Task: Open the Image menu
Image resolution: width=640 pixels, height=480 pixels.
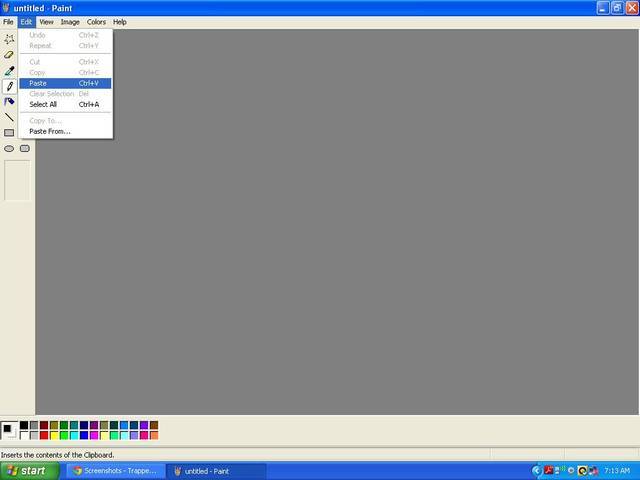Action: (x=70, y=22)
